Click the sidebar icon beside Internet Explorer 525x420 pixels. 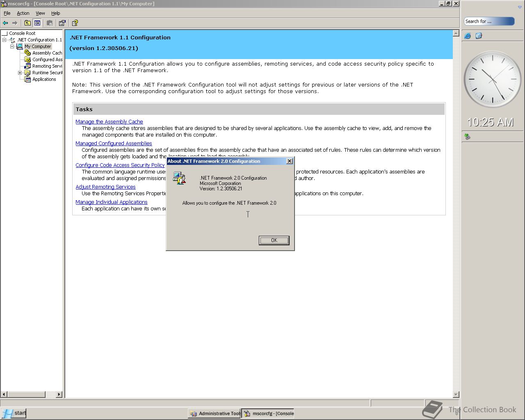(x=479, y=36)
